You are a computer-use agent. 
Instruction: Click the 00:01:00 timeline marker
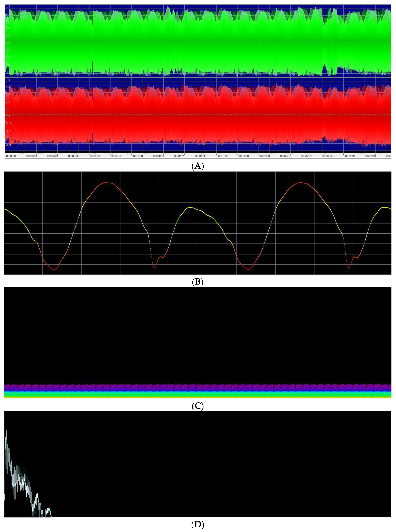pyautogui.click(x=137, y=156)
